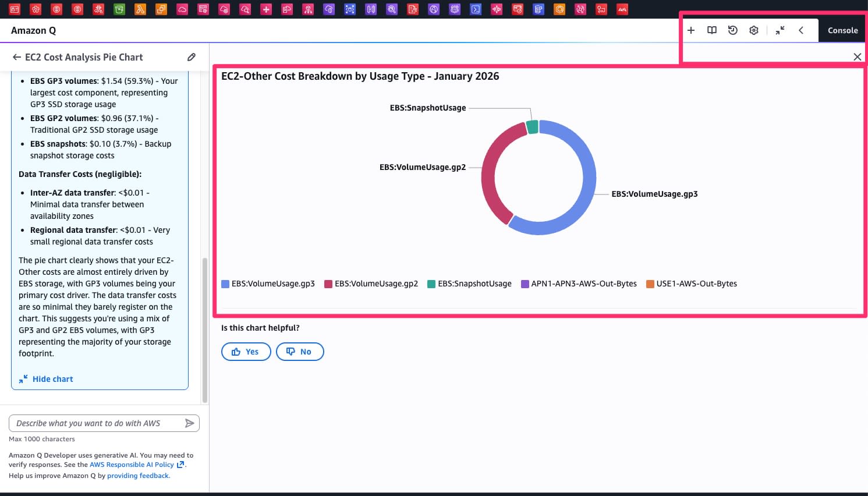Shrink the Amazon Q panel with collapse arrows
This screenshot has height=496, width=868.
click(780, 30)
